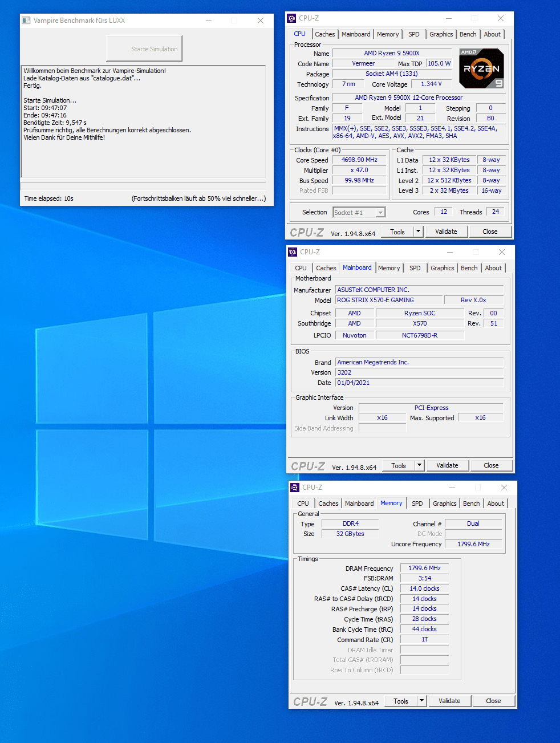
Task: Click the AMD Ryzen 9 5900X name field
Action: [x=392, y=53]
